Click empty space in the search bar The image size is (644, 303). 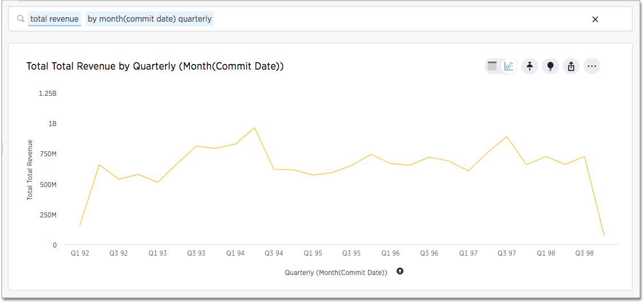point(400,19)
